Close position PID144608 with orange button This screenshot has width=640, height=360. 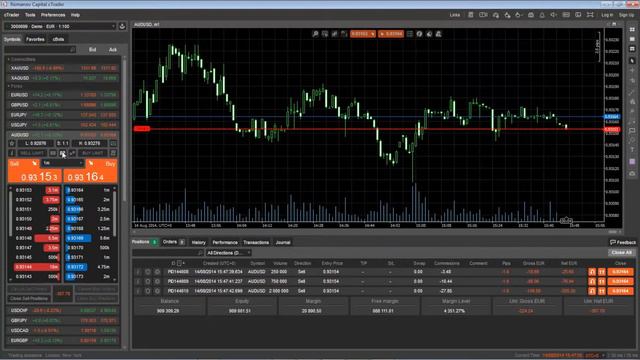pyautogui.click(x=620, y=272)
